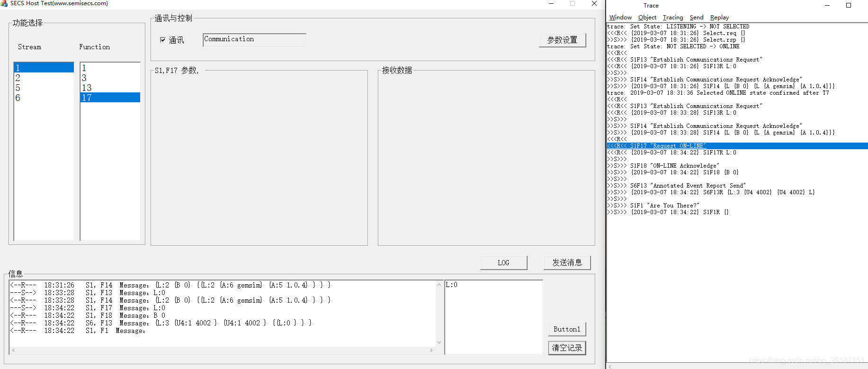Select Function 13 in the Function list

pos(110,88)
